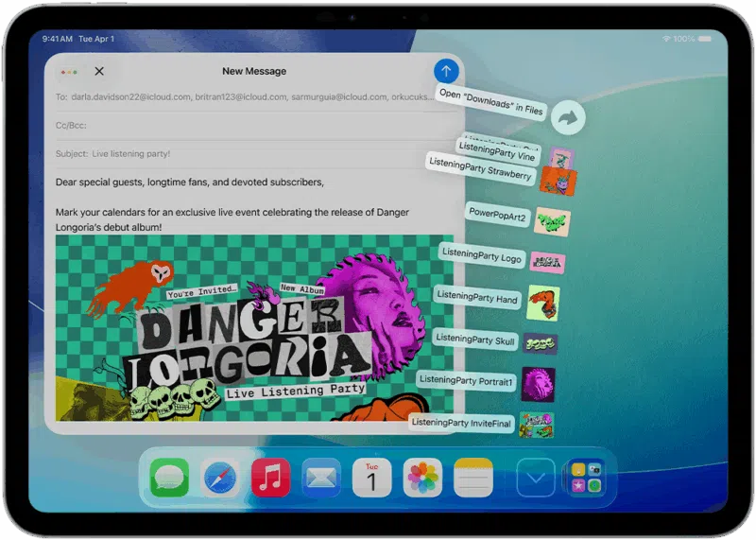
Task: Select the ListeningParty Hand file label
Action: coord(477,297)
